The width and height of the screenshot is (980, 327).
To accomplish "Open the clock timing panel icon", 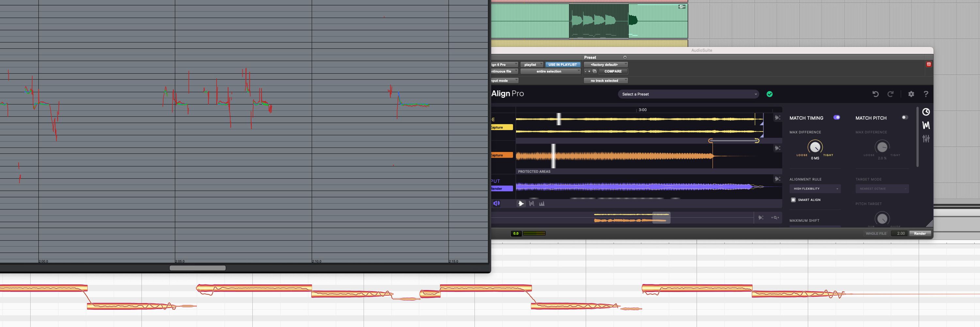I will point(926,112).
